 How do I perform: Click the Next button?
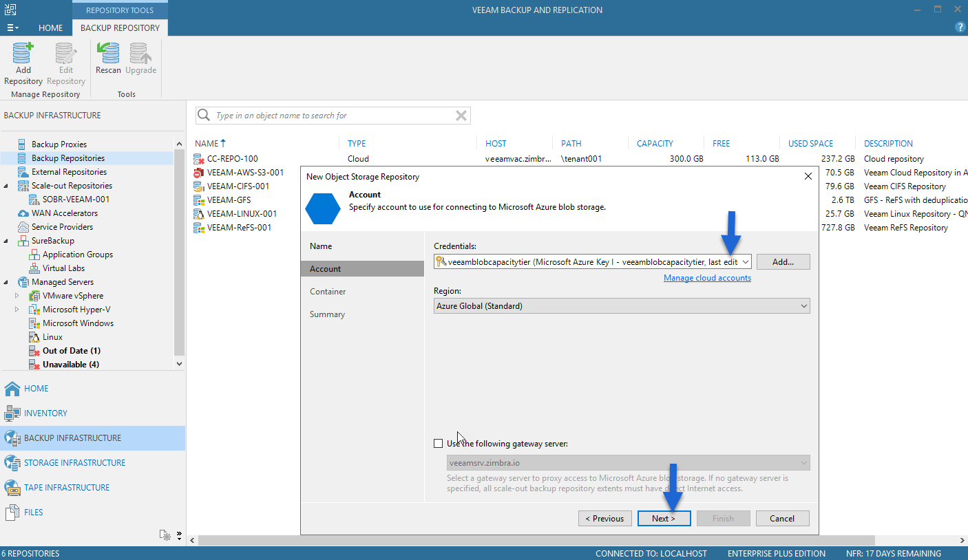[x=664, y=519]
